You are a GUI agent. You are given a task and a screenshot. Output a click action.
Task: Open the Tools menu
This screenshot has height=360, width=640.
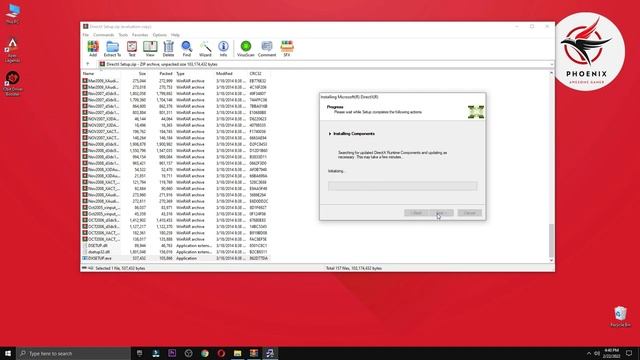[123, 35]
